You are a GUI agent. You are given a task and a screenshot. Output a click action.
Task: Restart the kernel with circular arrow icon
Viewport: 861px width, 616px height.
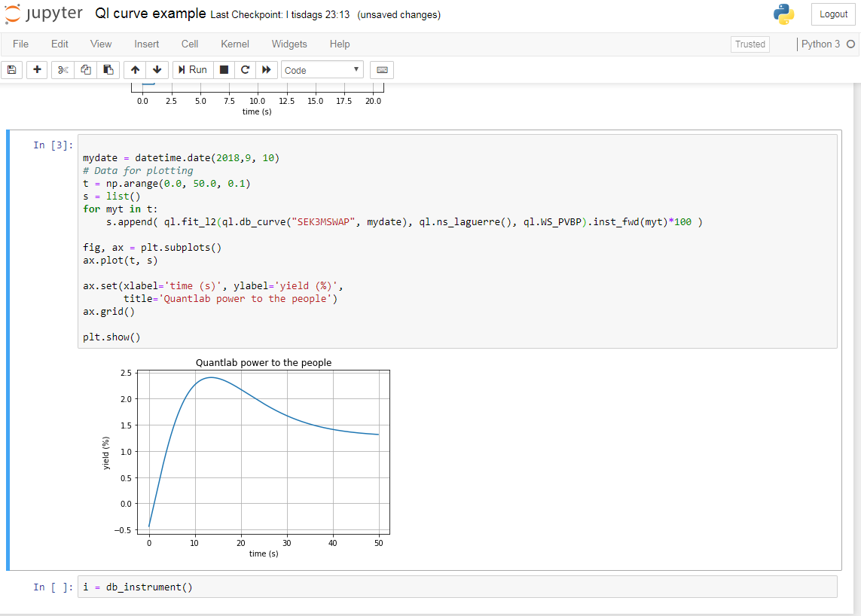pyautogui.click(x=245, y=70)
